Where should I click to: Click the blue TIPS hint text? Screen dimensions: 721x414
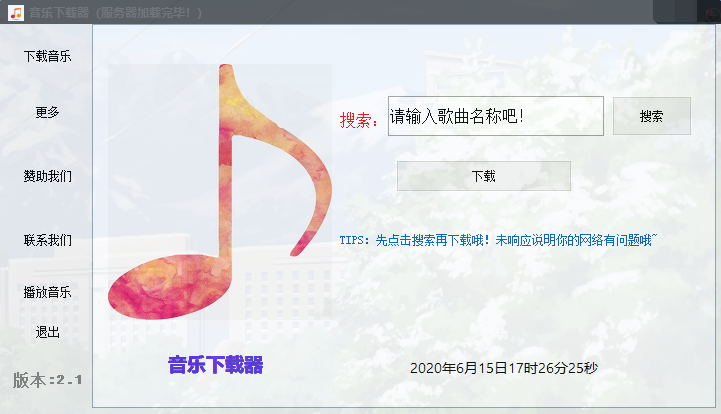(x=498, y=240)
